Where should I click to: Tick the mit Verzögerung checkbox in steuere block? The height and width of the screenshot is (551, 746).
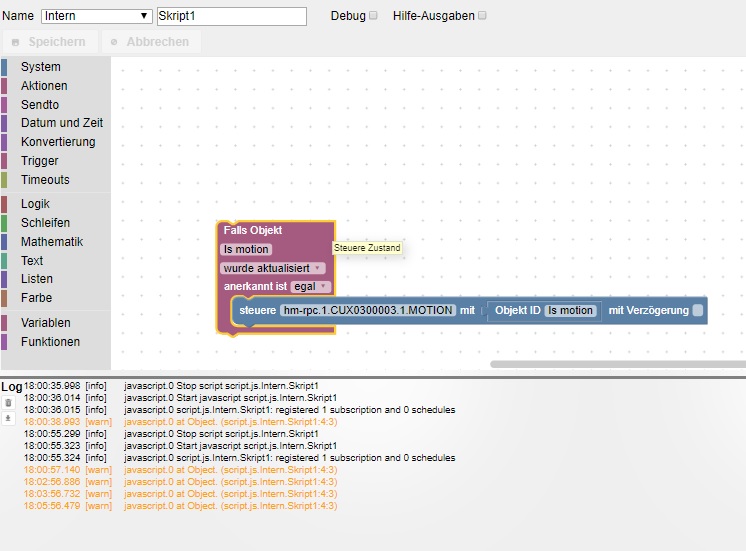click(x=697, y=310)
